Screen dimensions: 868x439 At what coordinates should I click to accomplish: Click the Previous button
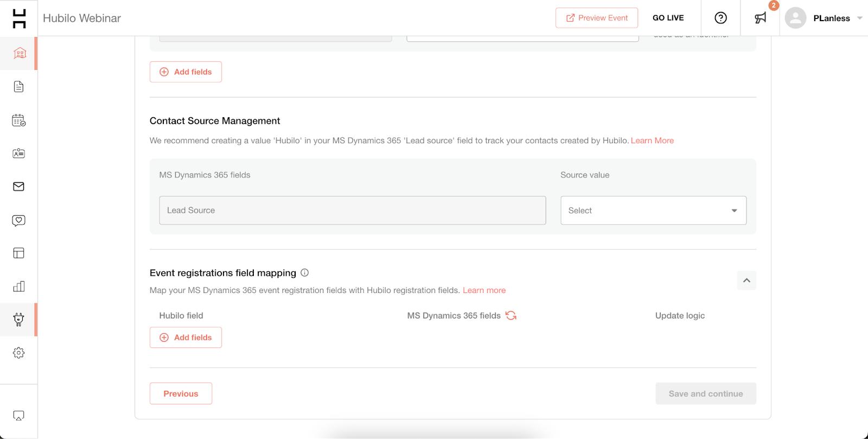pos(181,393)
